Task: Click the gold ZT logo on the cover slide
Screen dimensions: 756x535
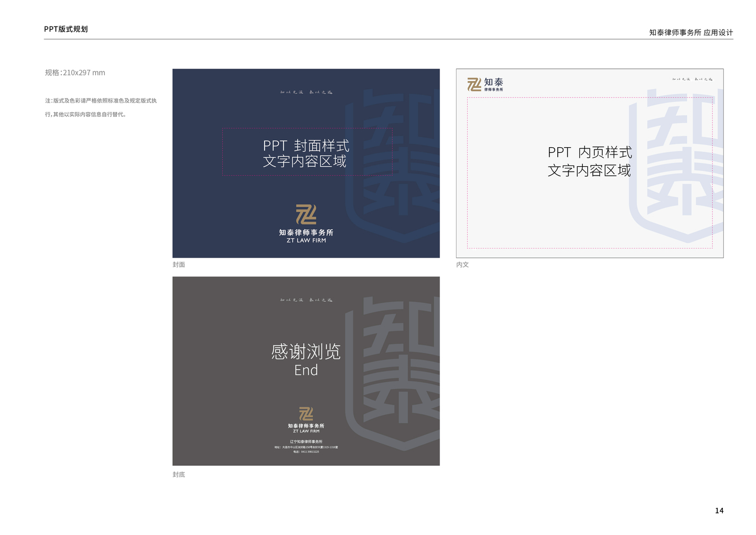Action: [x=306, y=214]
